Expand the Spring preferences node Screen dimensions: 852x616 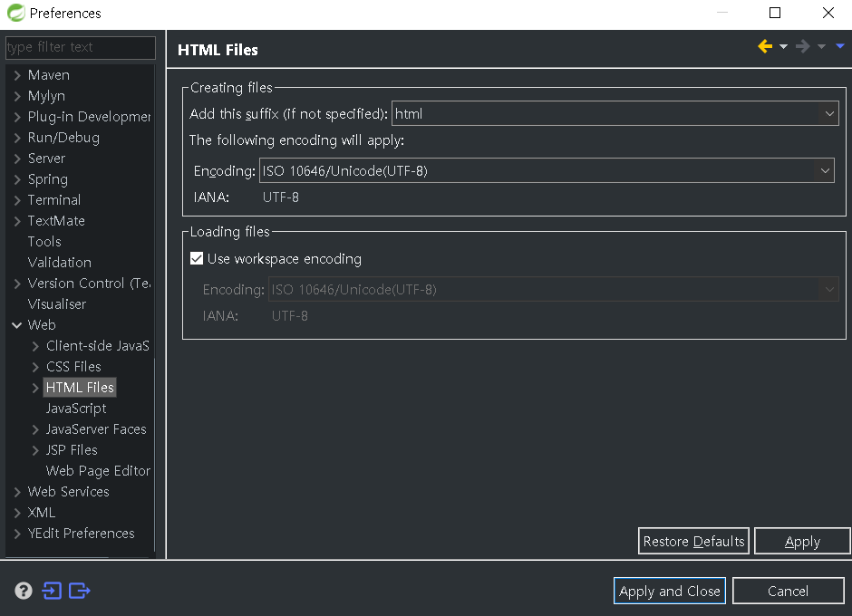coord(17,179)
